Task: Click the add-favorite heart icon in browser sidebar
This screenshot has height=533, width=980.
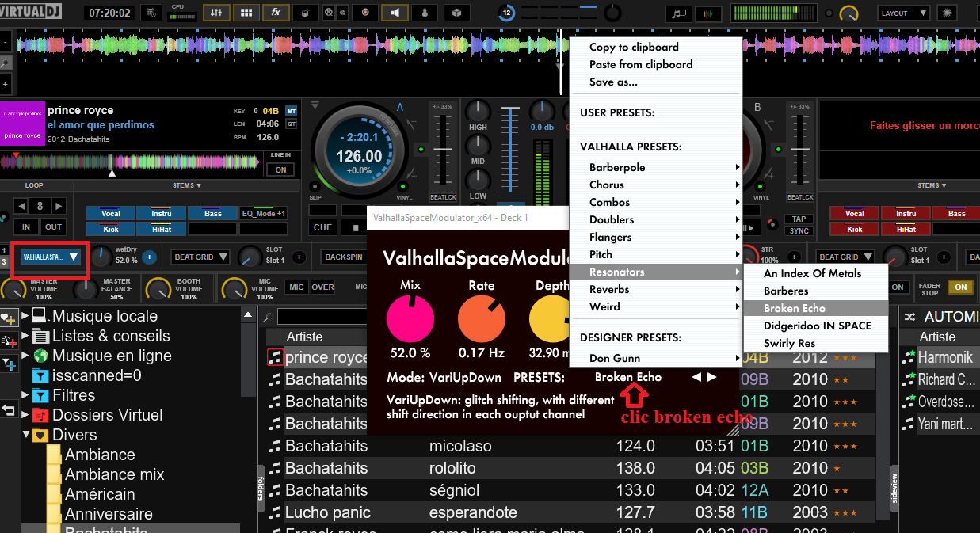Action: tap(9, 318)
